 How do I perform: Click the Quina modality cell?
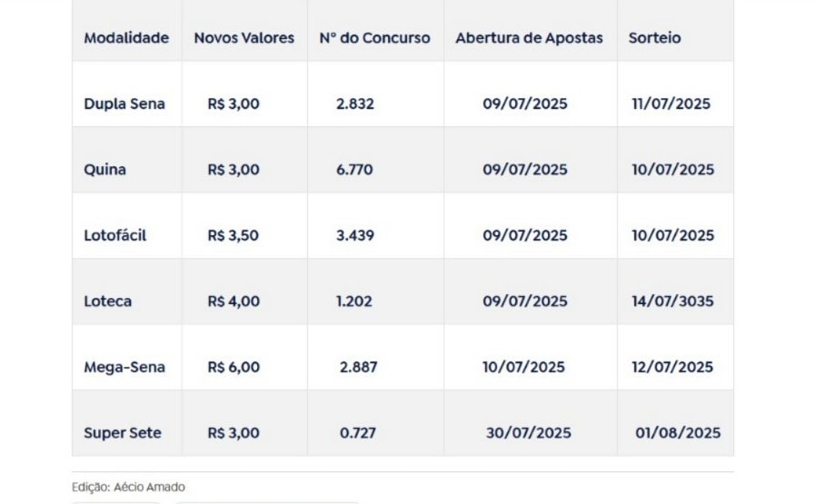coord(104,170)
